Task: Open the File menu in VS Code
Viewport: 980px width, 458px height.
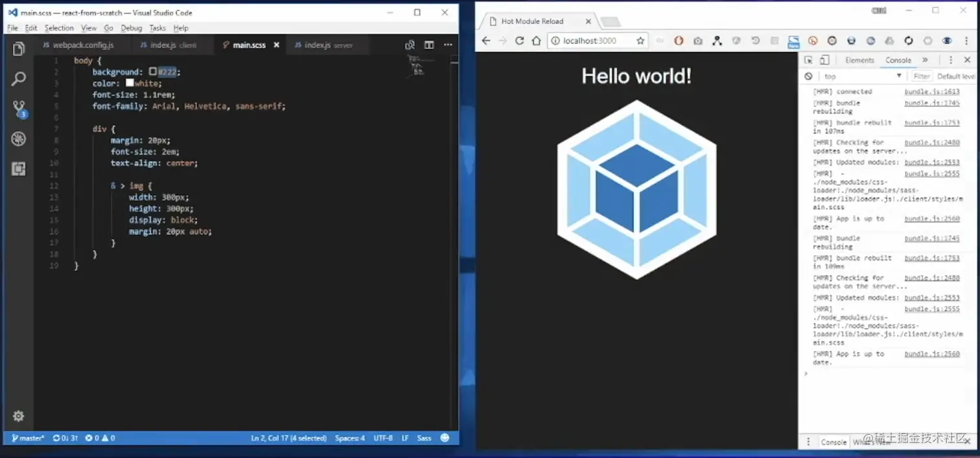Action: click(12, 28)
